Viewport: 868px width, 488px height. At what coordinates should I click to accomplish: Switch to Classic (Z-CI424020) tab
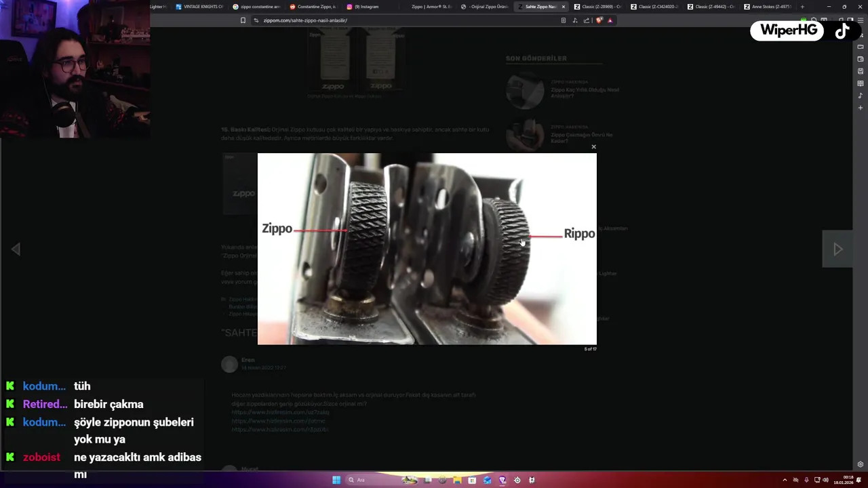[x=654, y=7]
